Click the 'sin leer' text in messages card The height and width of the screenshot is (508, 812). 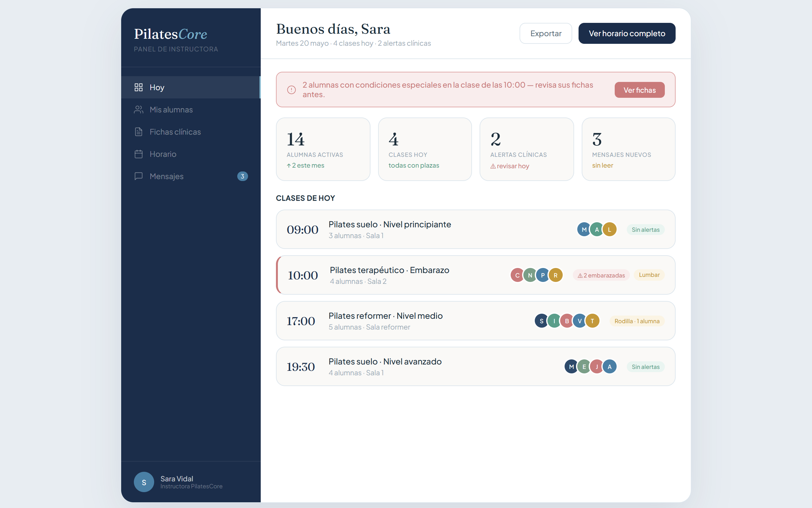click(x=602, y=165)
